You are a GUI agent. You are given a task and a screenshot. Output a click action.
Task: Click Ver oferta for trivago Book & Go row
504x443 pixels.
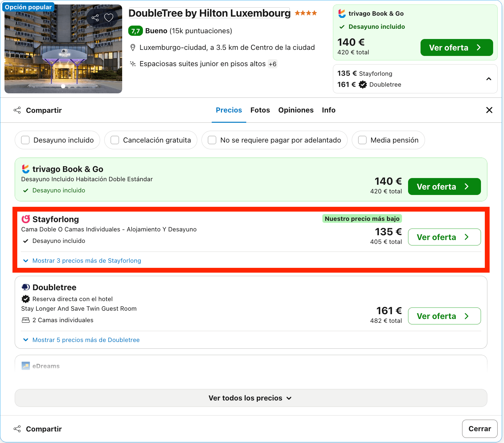(x=445, y=187)
